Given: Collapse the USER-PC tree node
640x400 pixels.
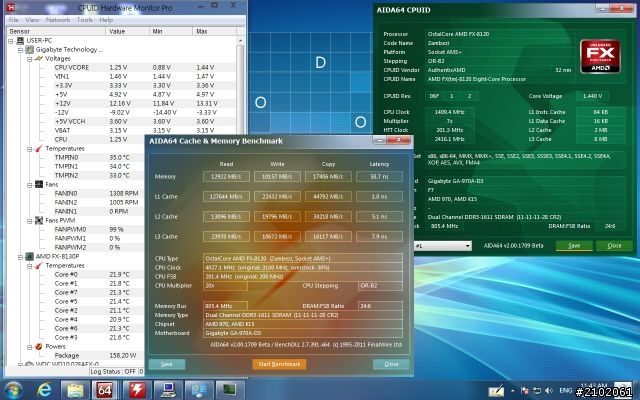Looking at the screenshot, I should pyautogui.click(x=11, y=41).
